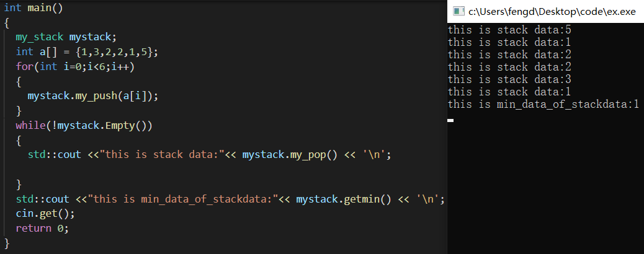
Task: Click the my_stack type name
Action: point(40,37)
